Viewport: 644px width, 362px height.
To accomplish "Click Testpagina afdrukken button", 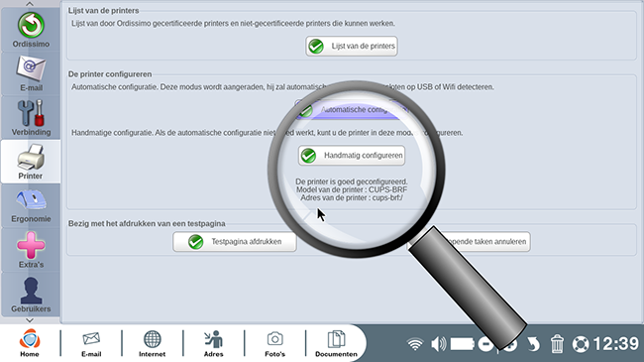I will click(235, 241).
